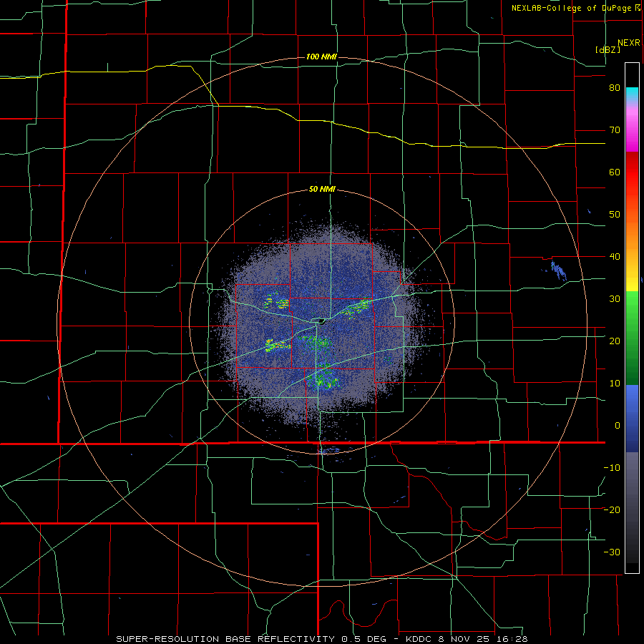Screen dimensions: 644x644
Task: Click the 100 NMI range ring label
Action: tap(321, 57)
